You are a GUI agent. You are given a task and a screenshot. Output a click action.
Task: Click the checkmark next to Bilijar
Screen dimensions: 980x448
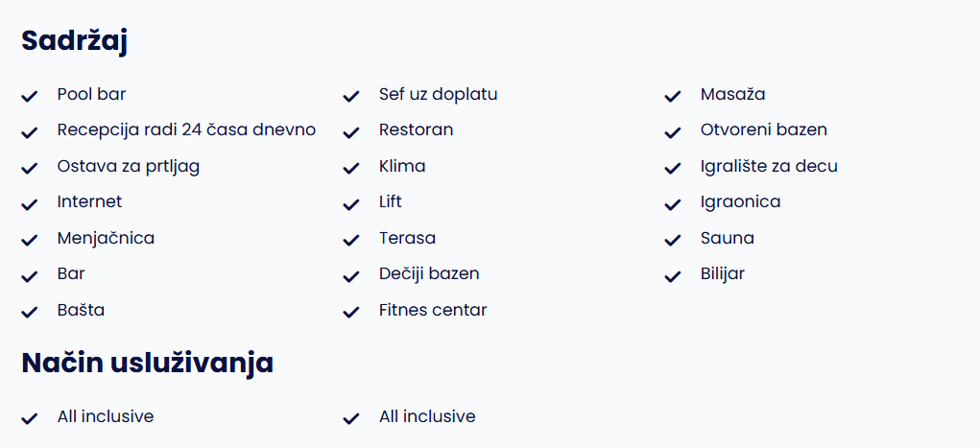(x=673, y=276)
